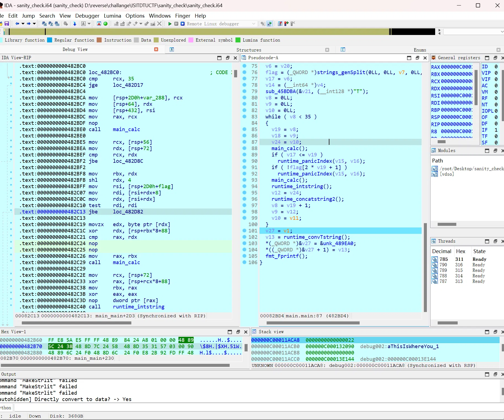Start process with green play button
Viewport: 504px width, 420px height.
[170, 24]
